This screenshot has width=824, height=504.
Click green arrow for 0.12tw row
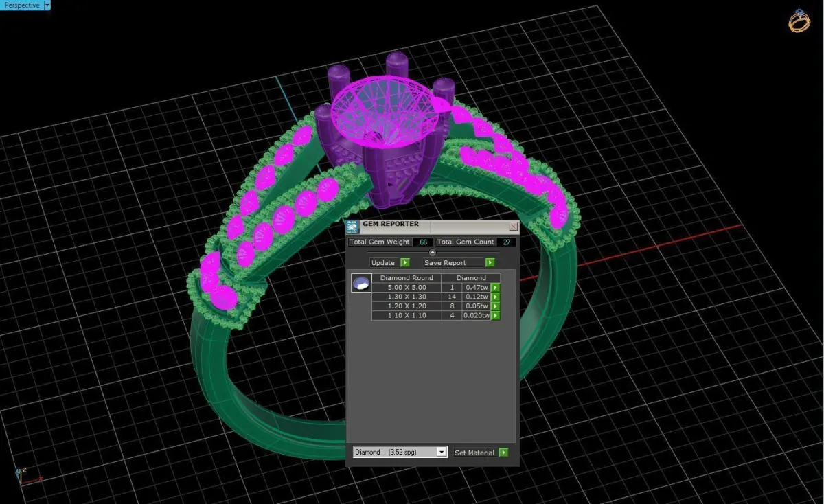[x=496, y=297]
